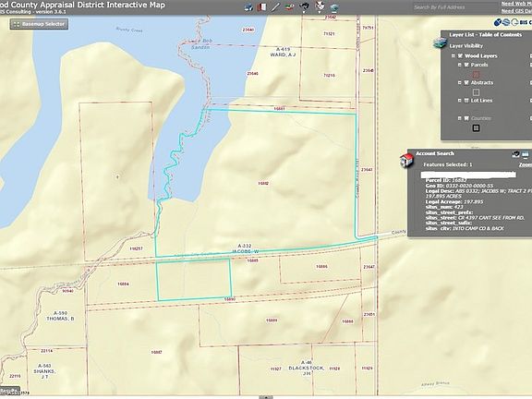Click parcel label 16882 on the map

coord(263,184)
